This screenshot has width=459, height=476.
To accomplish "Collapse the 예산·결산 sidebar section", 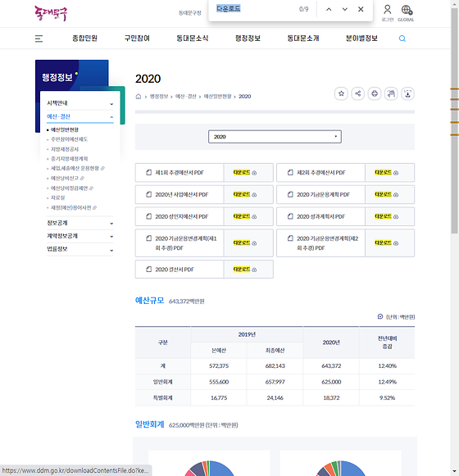I will point(80,116).
